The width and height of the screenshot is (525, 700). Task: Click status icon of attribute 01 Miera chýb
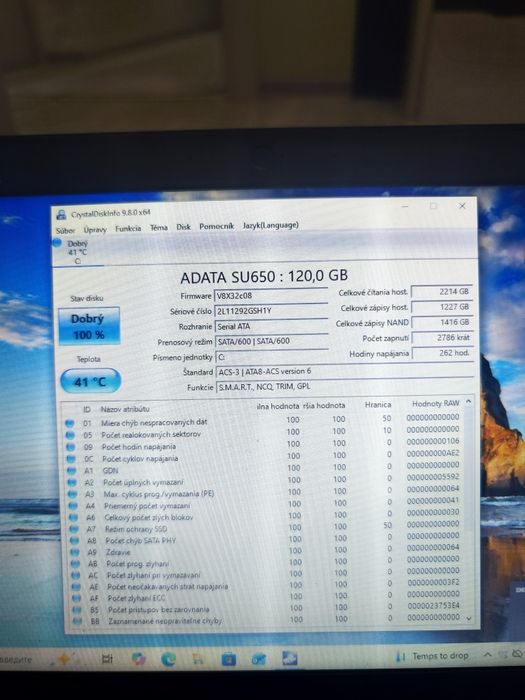(69, 423)
